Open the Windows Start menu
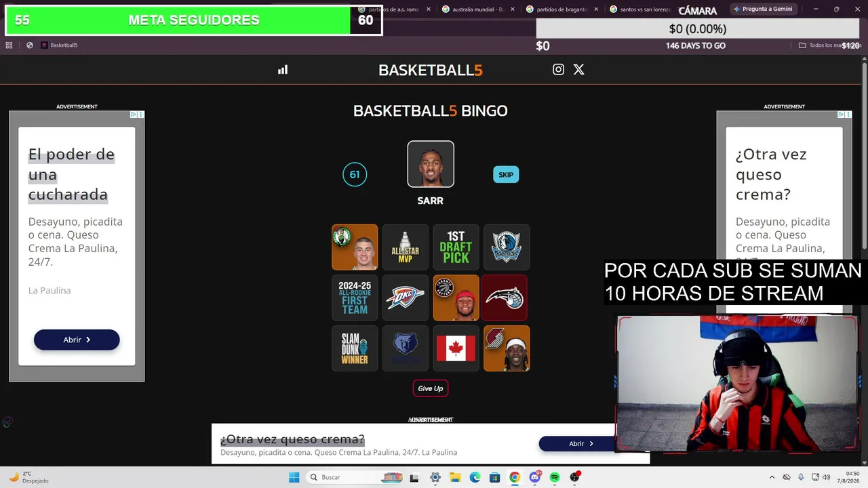Image resolution: width=868 pixels, height=488 pixels. [x=294, y=477]
